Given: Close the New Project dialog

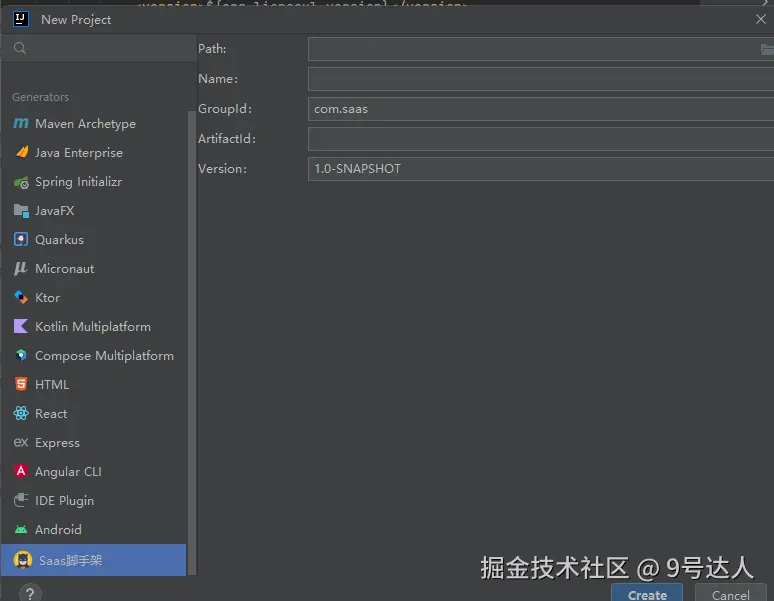Looking at the screenshot, I should coord(761,19).
